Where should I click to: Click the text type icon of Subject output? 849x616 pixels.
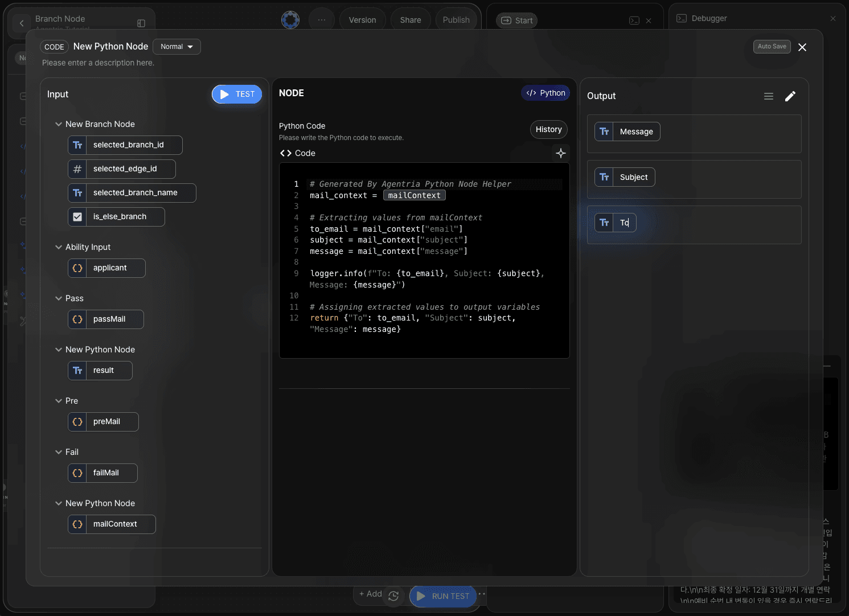(x=604, y=177)
